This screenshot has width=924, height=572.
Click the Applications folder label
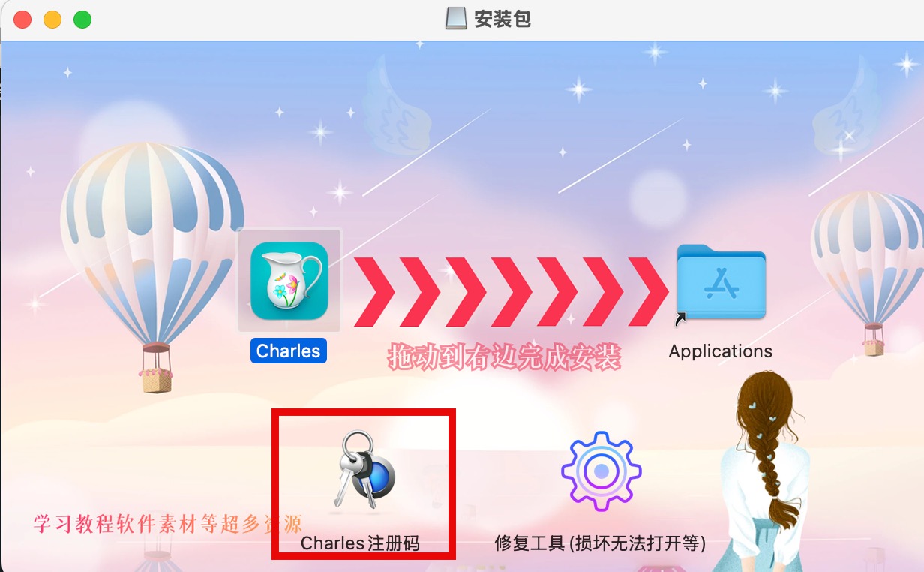pos(720,351)
